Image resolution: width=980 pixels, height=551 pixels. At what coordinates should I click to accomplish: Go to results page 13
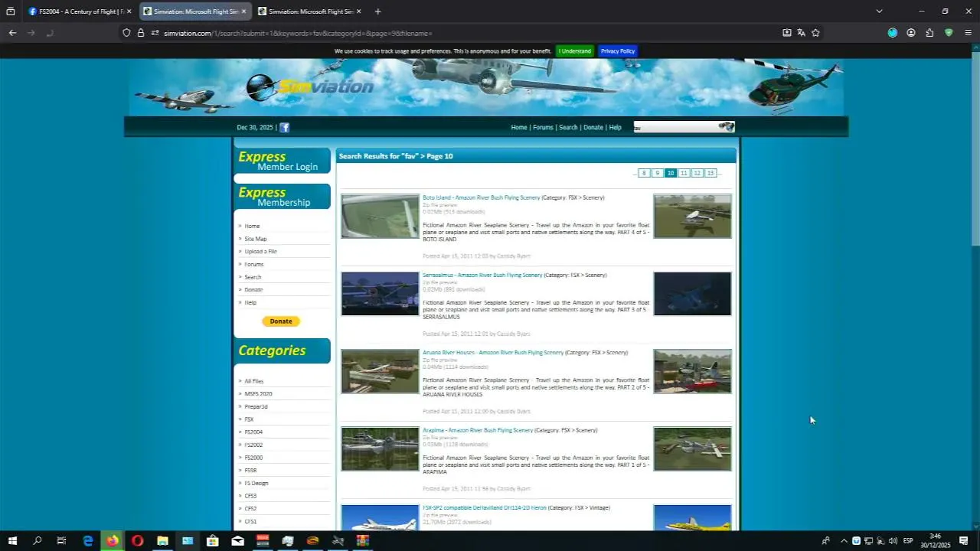pos(710,174)
